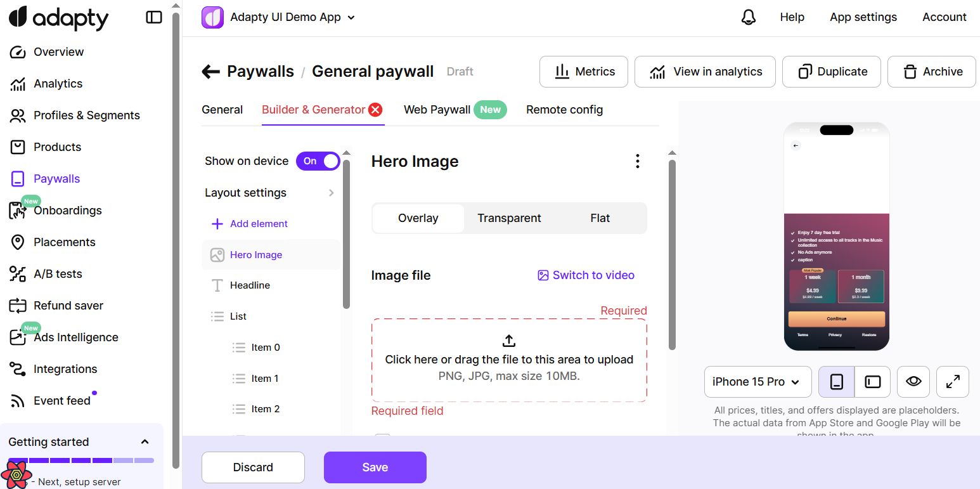Collapse the sidebar with panel icon
The image size is (980, 489).
coord(154,17)
